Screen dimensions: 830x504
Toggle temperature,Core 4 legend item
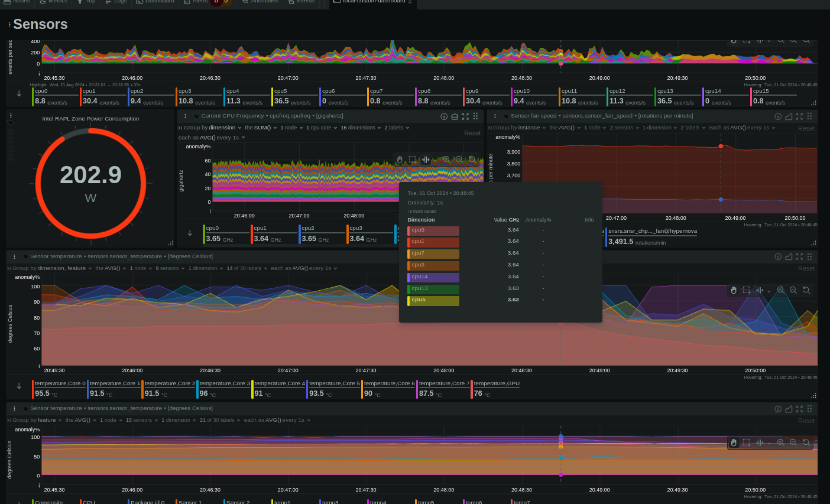coord(278,389)
